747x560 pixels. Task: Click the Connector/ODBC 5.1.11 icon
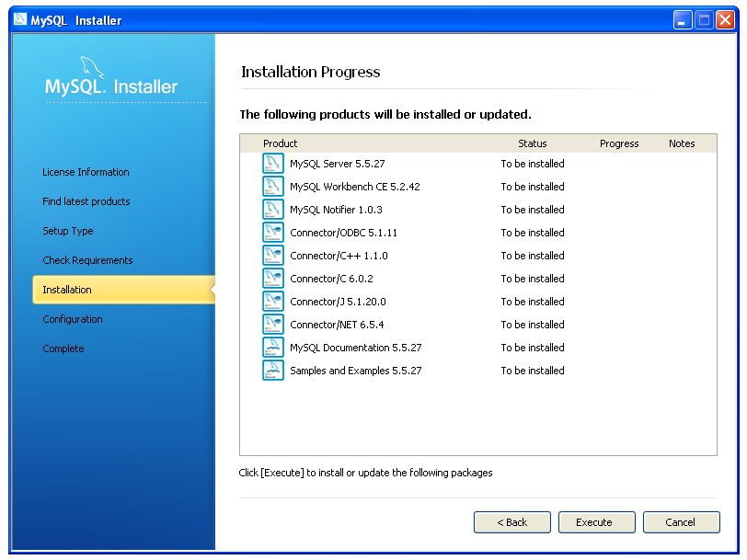[x=273, y=233]
